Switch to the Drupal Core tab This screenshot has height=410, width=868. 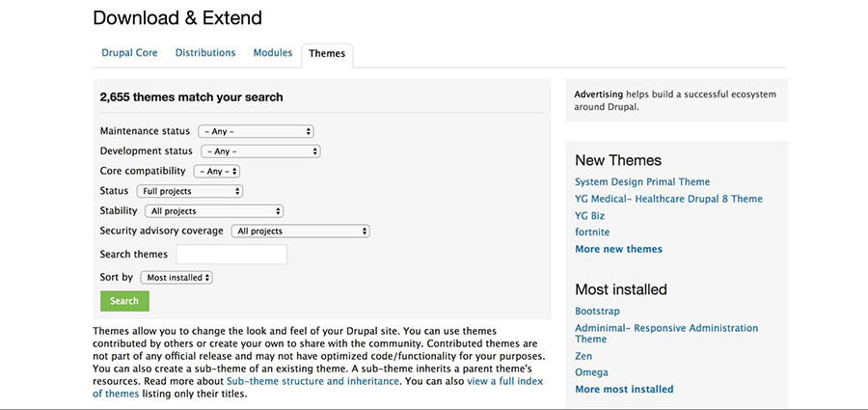coord(129,53)
